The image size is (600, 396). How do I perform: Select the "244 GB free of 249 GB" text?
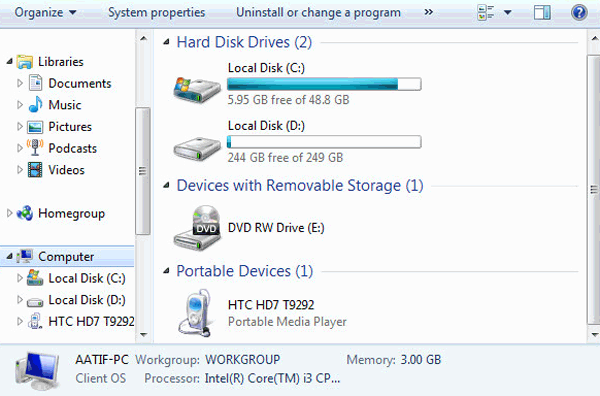(x=285, y=158)
